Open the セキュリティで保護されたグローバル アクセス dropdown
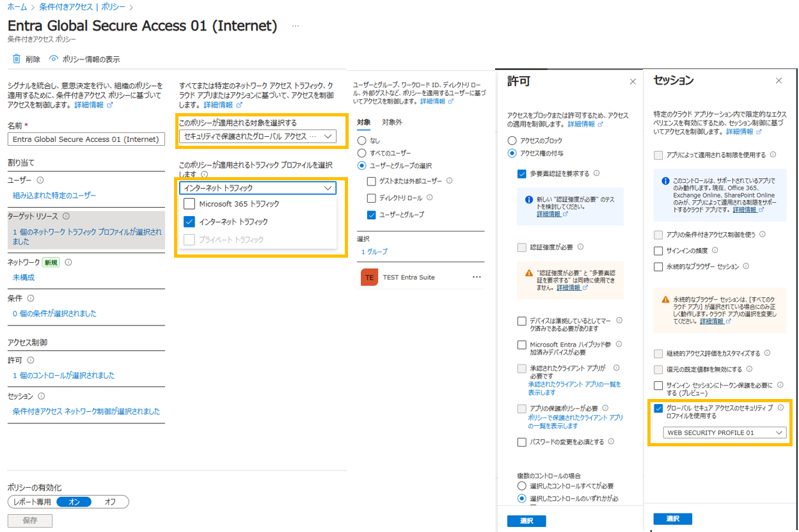This screenshot has width=799, height=532. pyautogui.click(x=257, y=136)
